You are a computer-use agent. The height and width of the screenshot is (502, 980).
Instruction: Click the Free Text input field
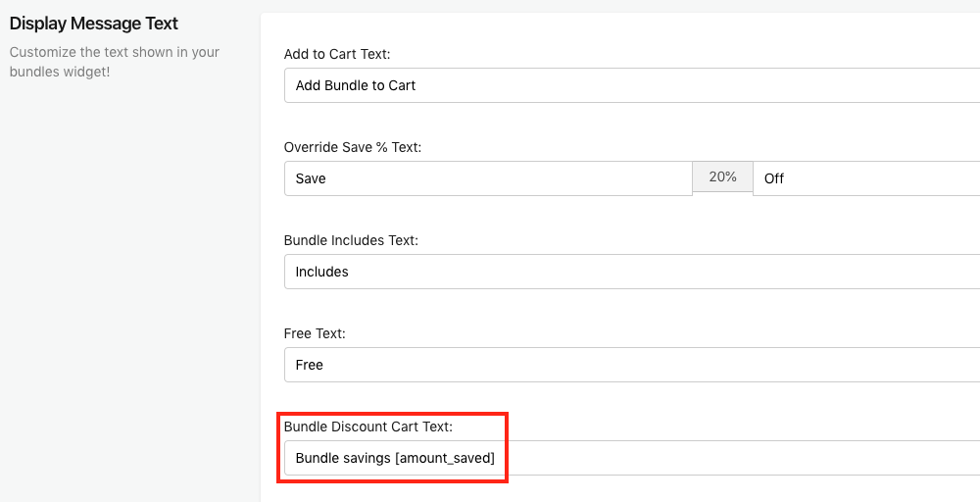(x=632, y=365)
